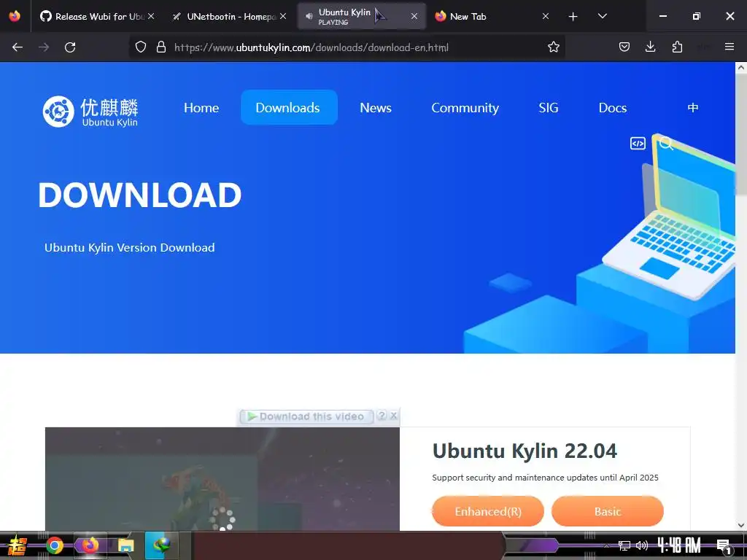The height and width of the screenshot is (560, 747).
Task: Open the network tray icon
Action: 624,545
